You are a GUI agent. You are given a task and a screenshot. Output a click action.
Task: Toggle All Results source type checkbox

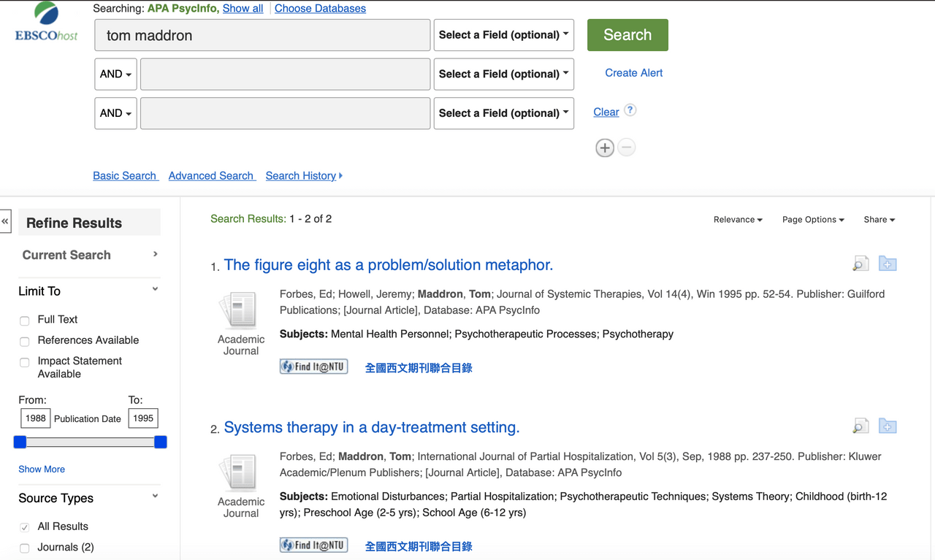click(x=25, y=527)
